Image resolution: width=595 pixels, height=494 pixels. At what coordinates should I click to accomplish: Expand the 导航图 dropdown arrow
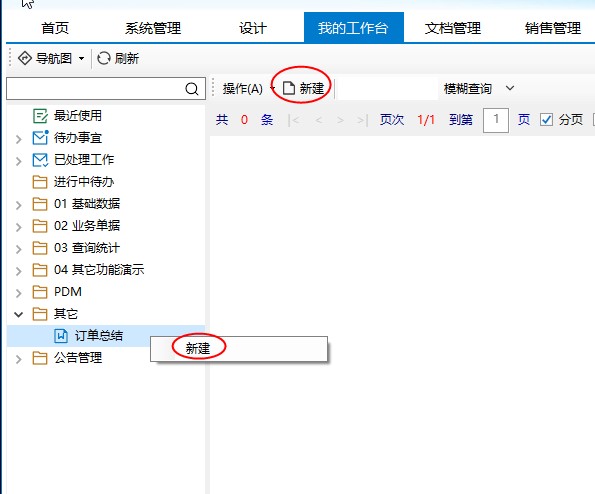[x=81, y=59]
